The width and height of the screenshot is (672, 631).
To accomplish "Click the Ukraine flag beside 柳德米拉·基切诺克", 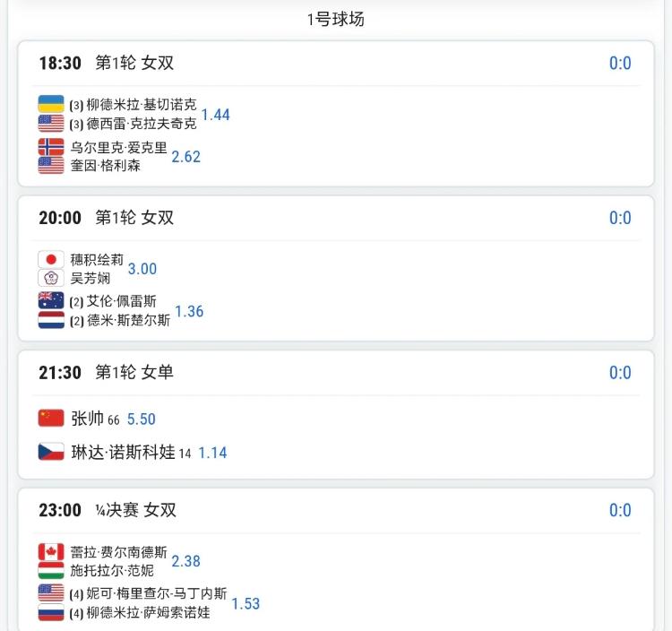I will 51,104.
